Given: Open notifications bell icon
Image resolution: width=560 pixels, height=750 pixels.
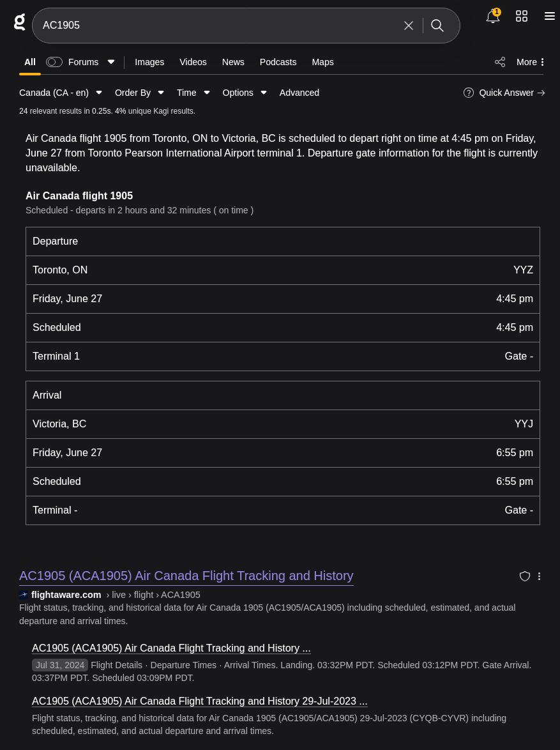Looking at the screenshot, I should point(492,17).
